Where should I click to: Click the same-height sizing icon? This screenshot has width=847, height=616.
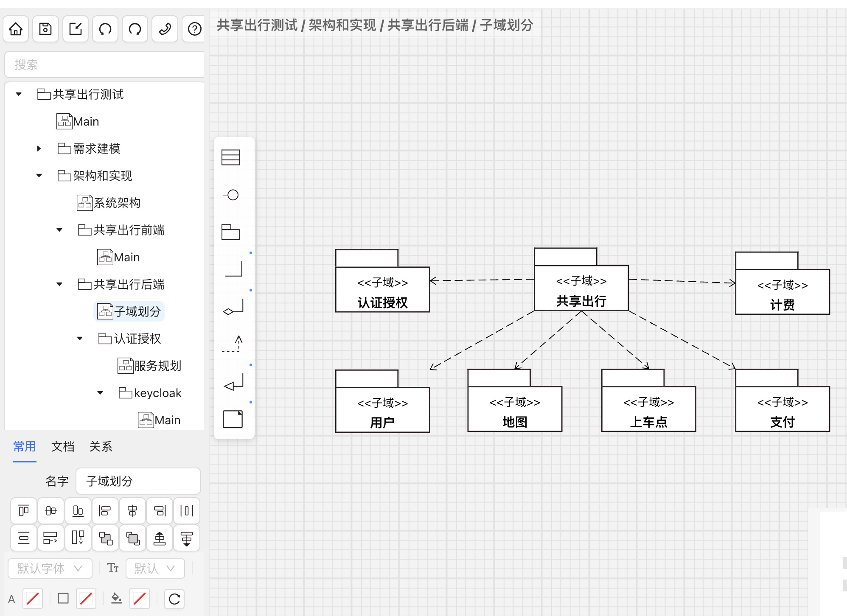[x=78, y=538]
